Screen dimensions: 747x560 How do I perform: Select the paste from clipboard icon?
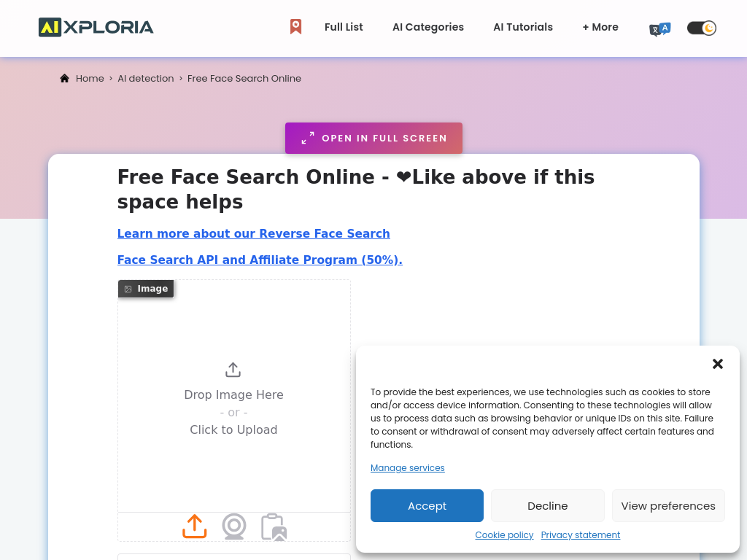point(274,526)
